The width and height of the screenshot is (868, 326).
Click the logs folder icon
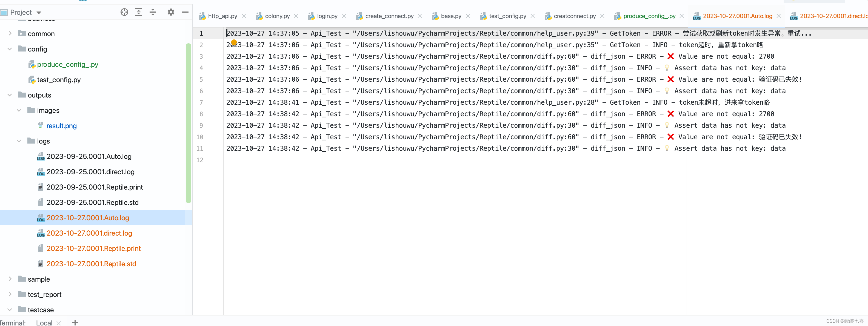[x=31, y=141]
